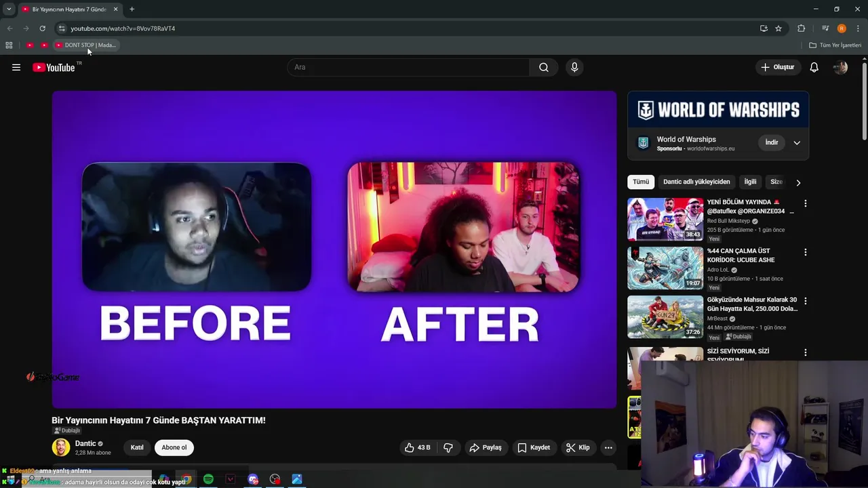Open a new Chrome tab
The image size is (868, 488).
coord(132,9)
